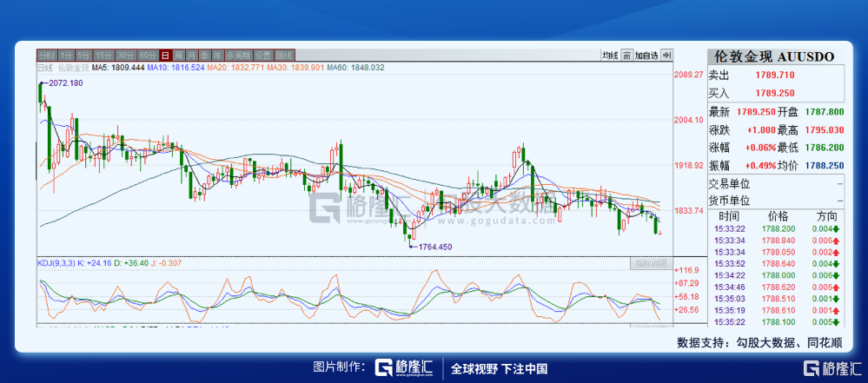Open the 设置 settings tab
This screenshot has width=868, height=383.
(263, 56)
